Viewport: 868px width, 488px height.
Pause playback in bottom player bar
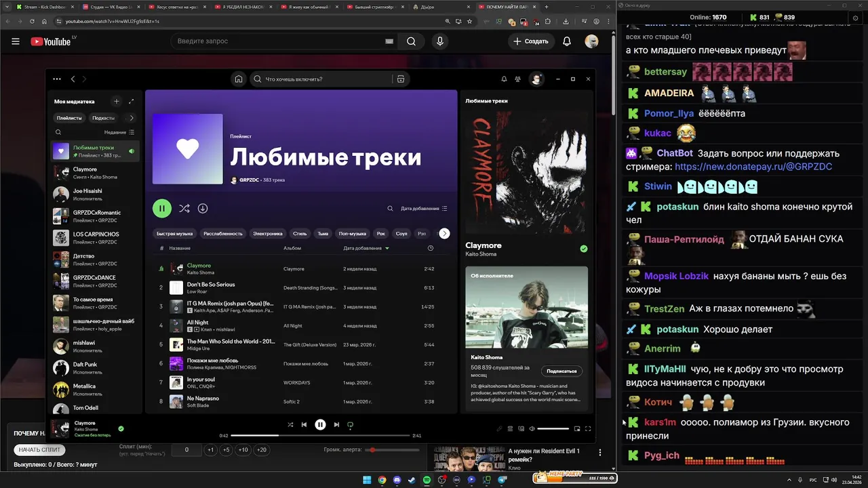click(x=320, y=425)
